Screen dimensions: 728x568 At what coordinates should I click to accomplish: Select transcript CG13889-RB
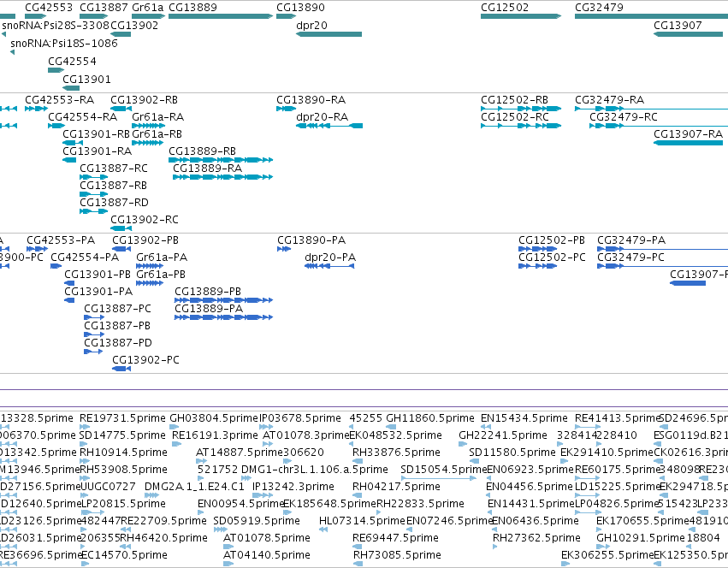(x=221, y=160)
